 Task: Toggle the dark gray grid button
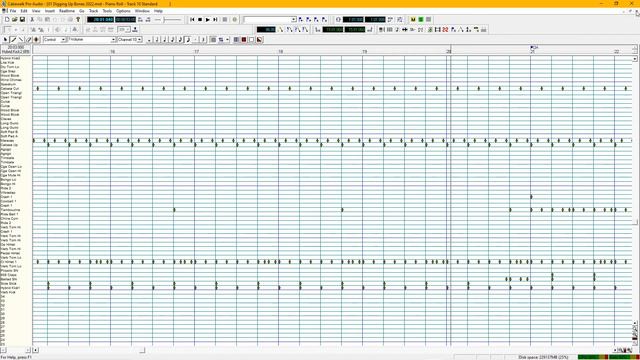(x=236, y=40)
